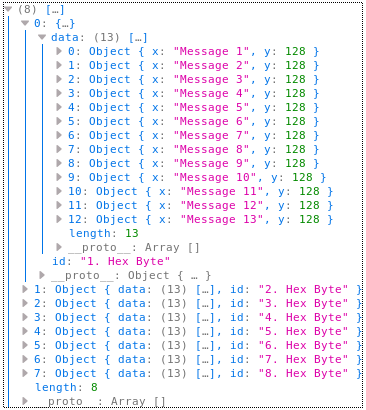Screen dimensions: 366x410
Task: Click the "Message 9" string value
Action: 211,163
